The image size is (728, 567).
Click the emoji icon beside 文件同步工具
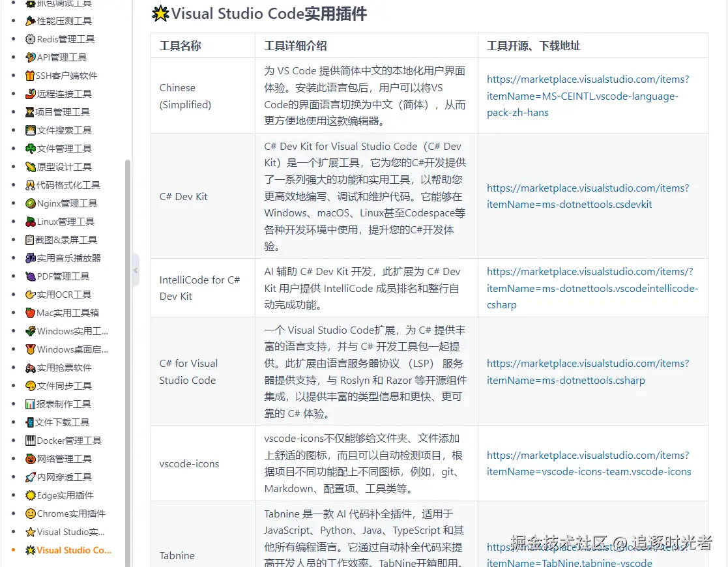(30, 386)
